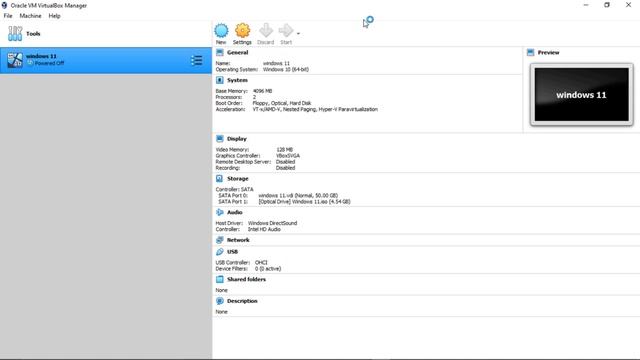Open the Machine menu
This screenshot has height=360, width=640.
[30, 16]
